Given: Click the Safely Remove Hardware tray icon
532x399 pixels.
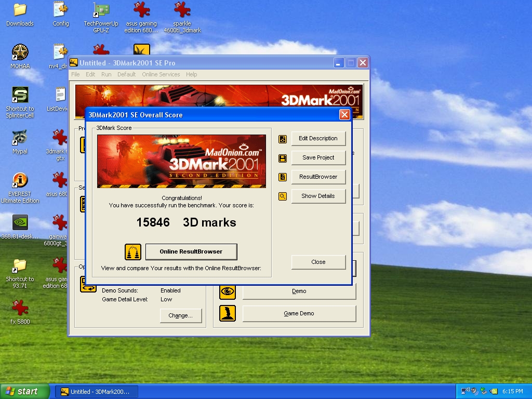Looking at the screenshot, I should [484, 391].
